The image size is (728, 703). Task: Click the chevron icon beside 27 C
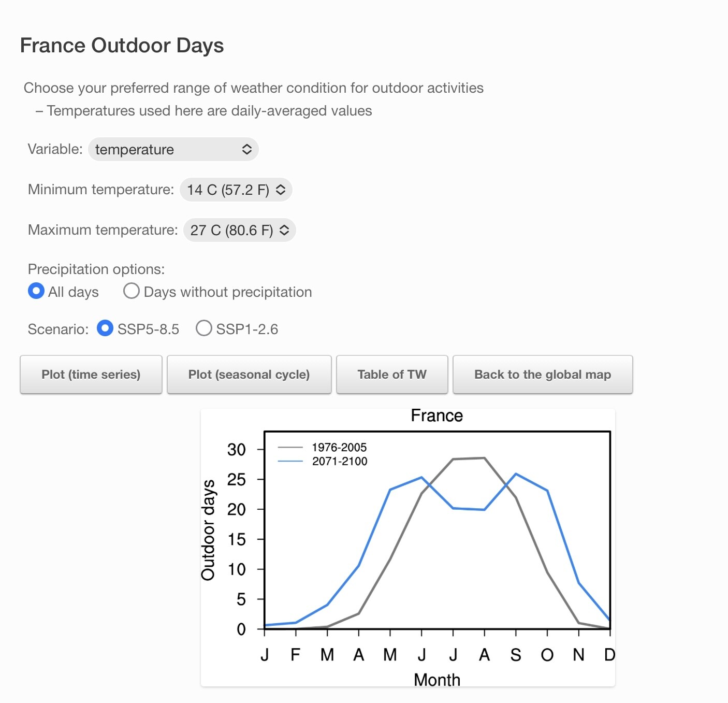(284, 230)
